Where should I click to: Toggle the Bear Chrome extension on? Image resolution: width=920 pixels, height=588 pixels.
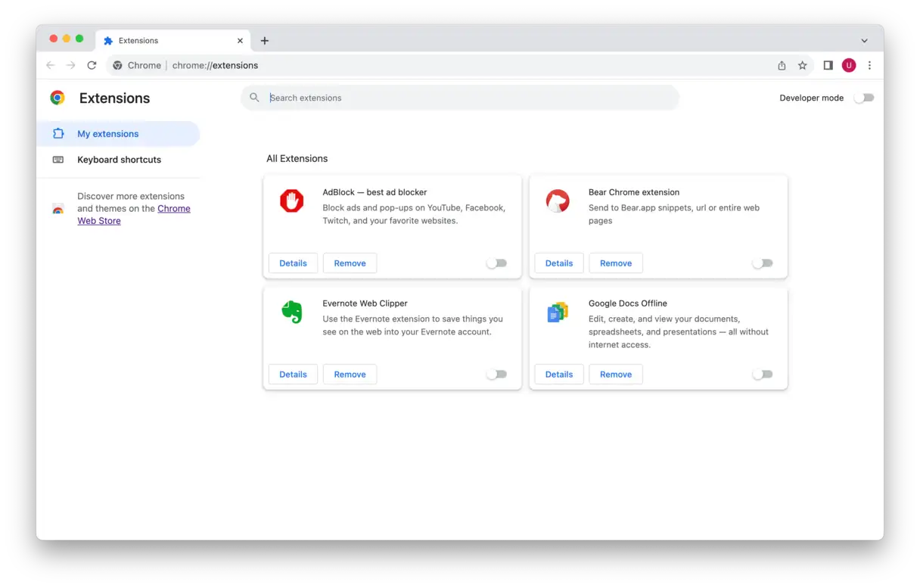click(762, 263)
